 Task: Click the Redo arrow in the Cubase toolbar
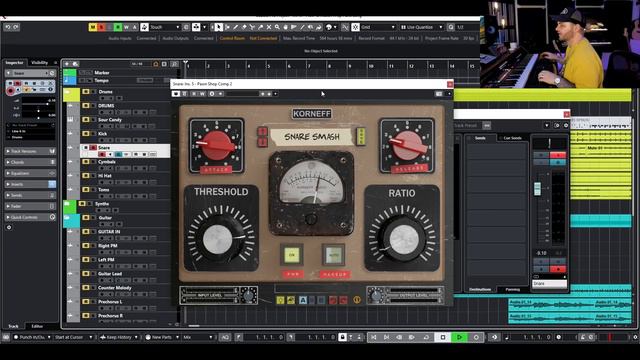tap(16, 27)
